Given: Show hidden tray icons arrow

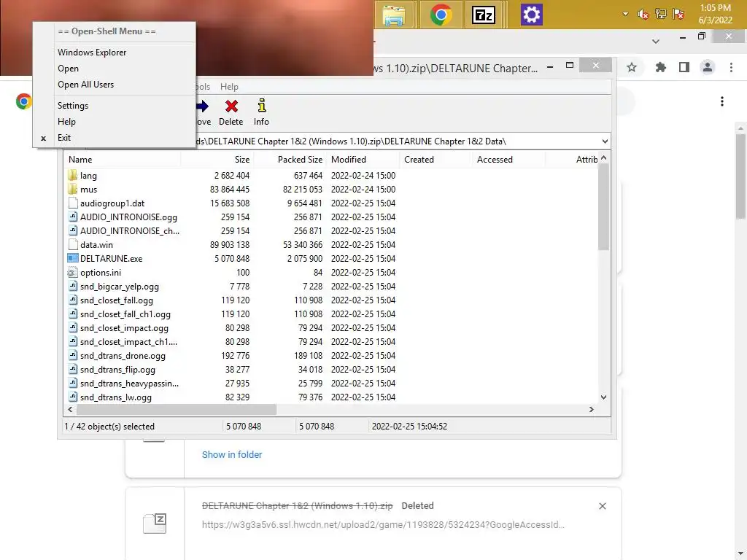Looking at the screenshot, I should pos(625,15).
